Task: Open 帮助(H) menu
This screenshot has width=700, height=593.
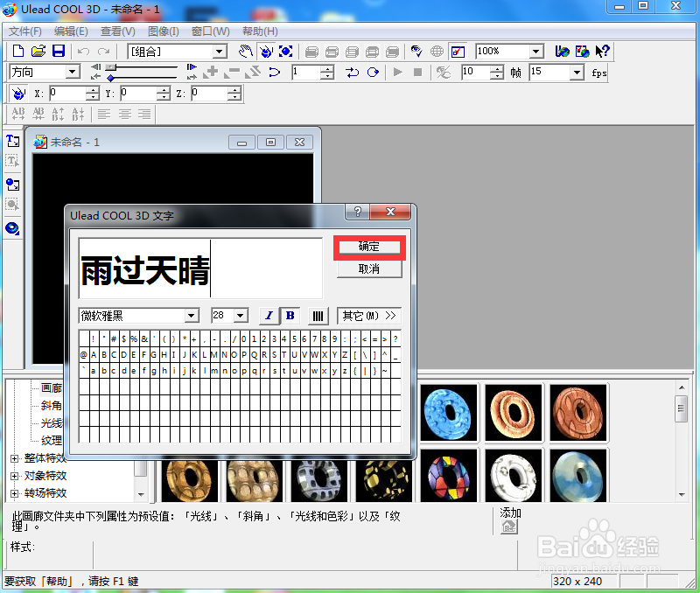Action: (260, 31)
